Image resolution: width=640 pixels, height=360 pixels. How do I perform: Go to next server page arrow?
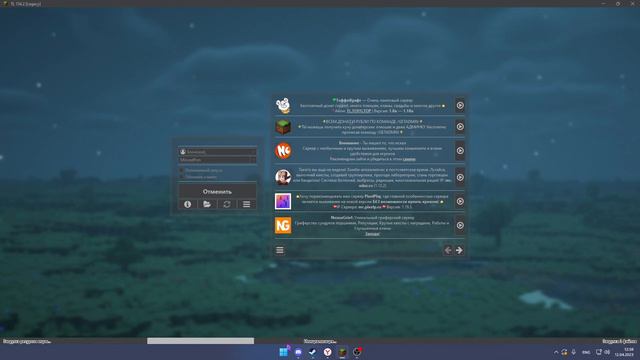click(459, 250)
